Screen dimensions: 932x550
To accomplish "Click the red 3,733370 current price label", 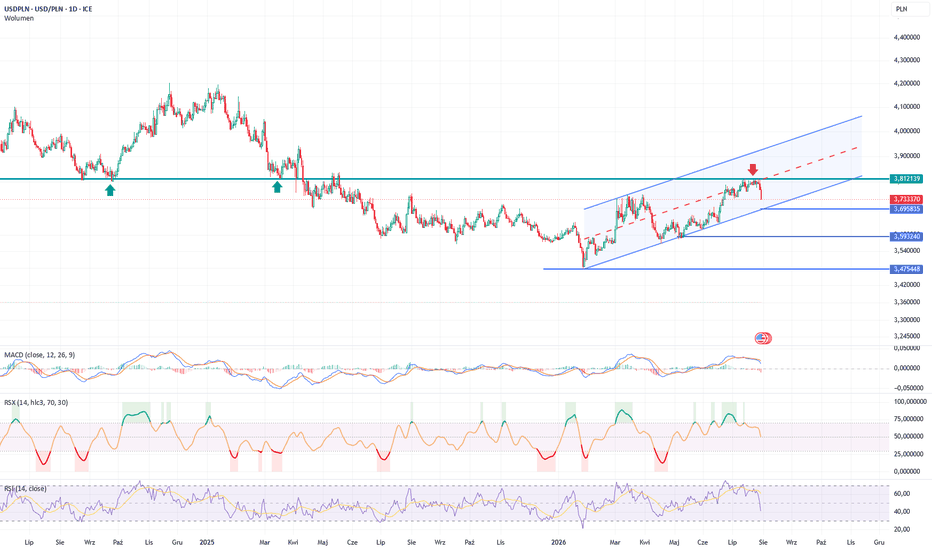I will coord(906,199).
